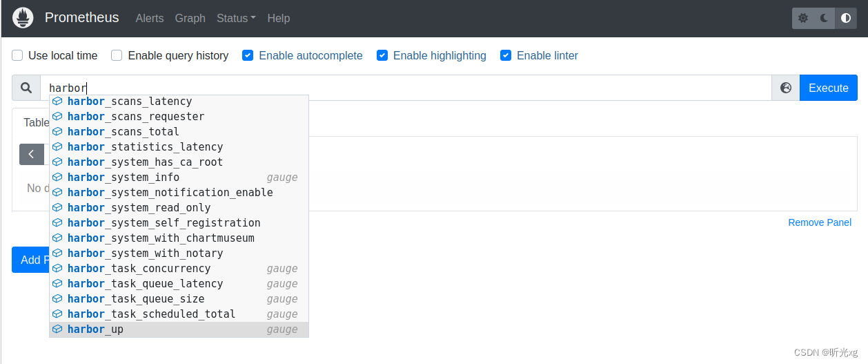Select the auto contrast theme icon

[846, 19]
